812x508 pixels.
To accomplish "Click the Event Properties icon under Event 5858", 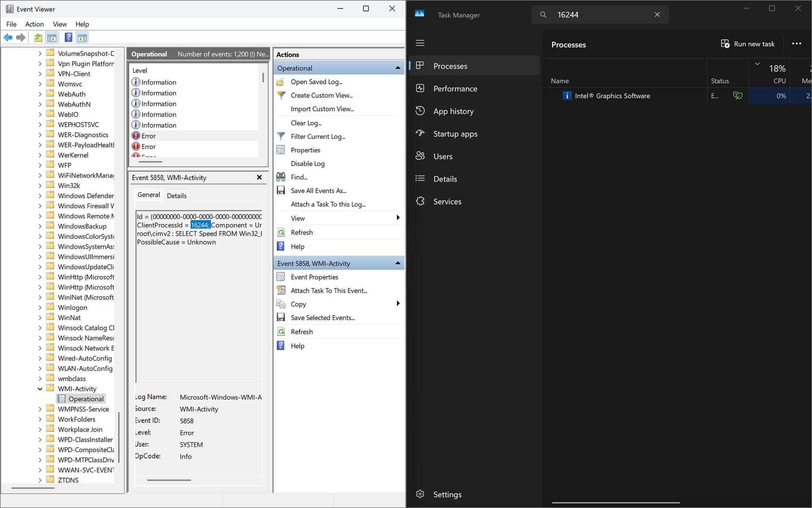I will [281, 277].
